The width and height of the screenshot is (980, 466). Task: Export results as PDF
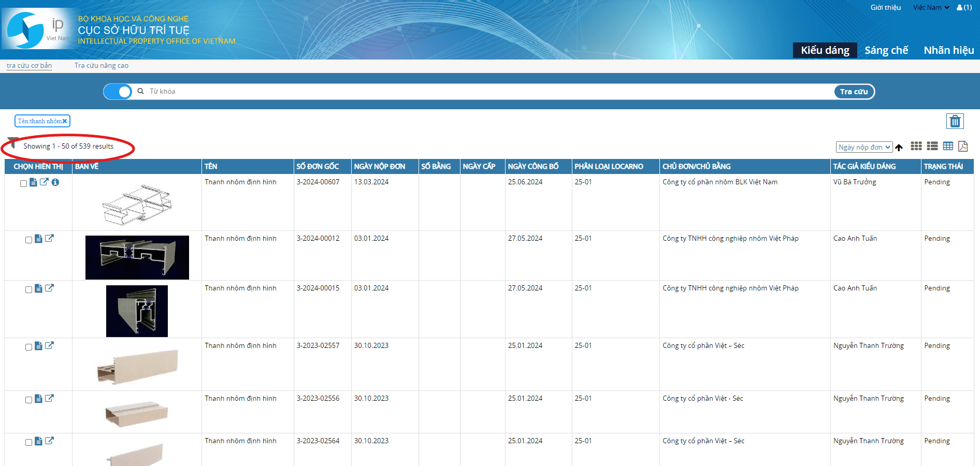[963, 147]
